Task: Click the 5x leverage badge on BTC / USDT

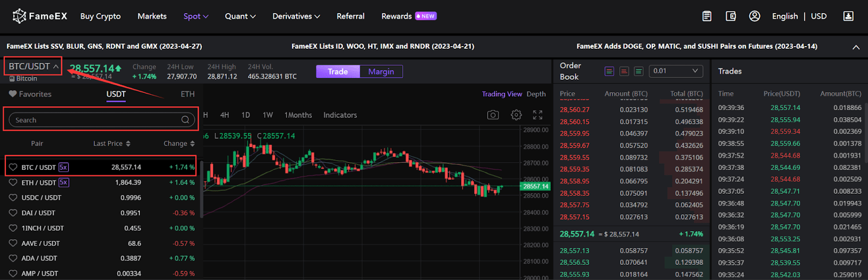Action: tap(63, 167)
